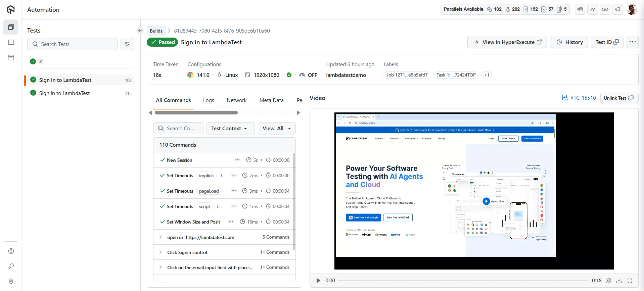Switch to the Logs tab
Screen dimensions: 644x291
209,100
